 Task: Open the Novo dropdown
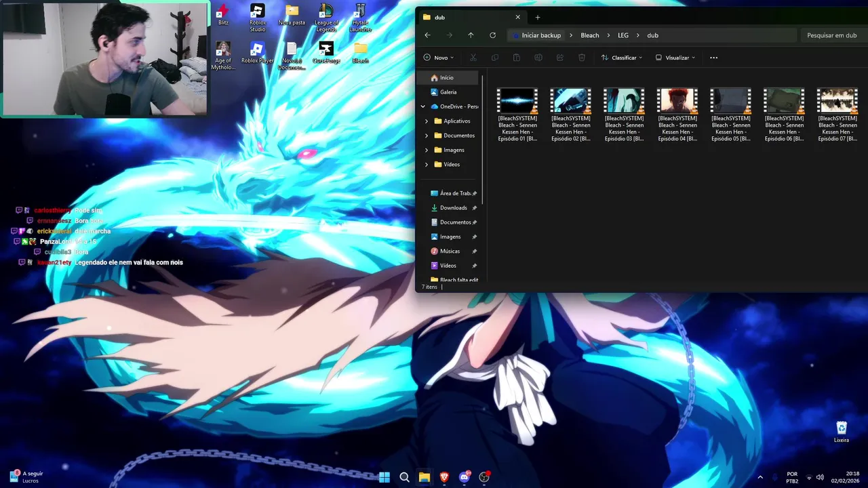[439, 58]
